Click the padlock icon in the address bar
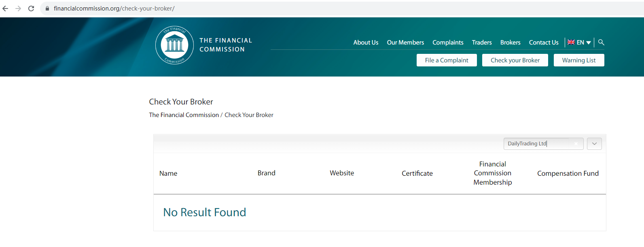Screen dimensions: 644x247 (47, 9)
